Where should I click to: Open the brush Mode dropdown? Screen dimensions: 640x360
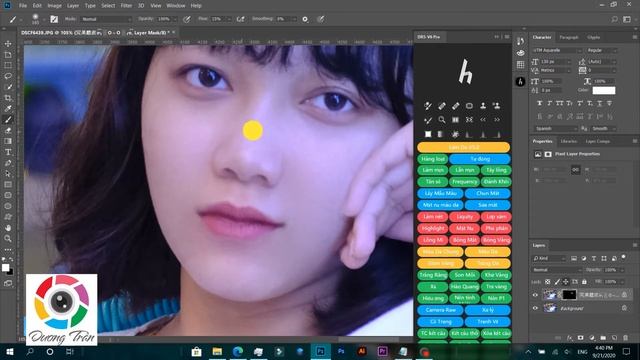[106, 19]
